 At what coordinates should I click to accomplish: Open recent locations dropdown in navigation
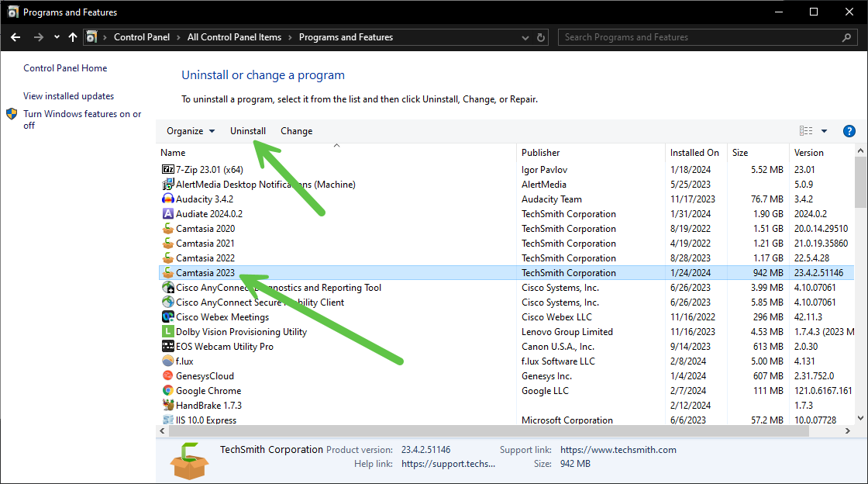57,37
